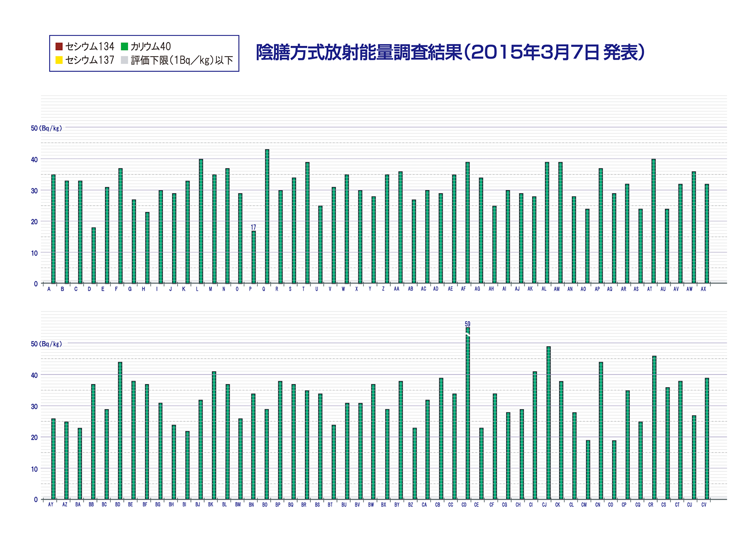Click the bar for sample CJ

click(x=549, y=423)
